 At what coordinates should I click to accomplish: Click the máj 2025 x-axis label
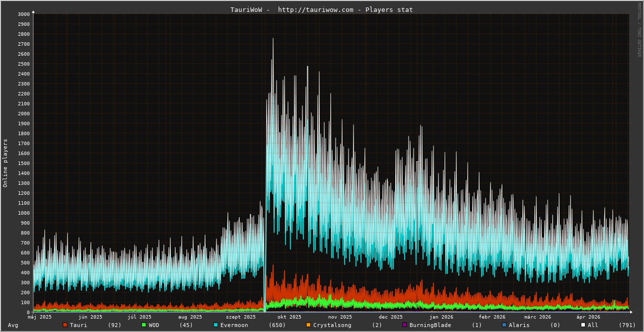tap(40, 317)
